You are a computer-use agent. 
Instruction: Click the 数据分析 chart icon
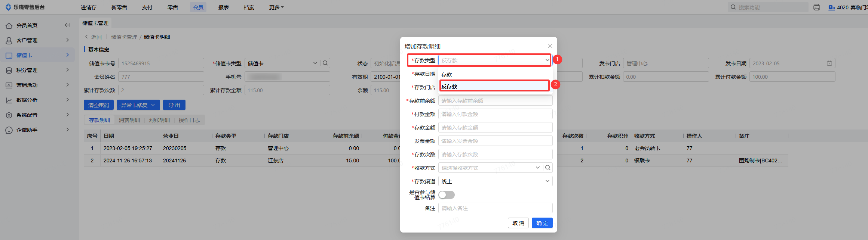tap(9, 100)
